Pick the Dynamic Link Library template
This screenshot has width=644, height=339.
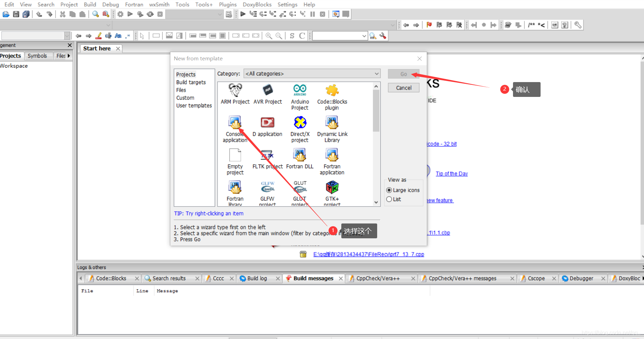(332, 129)
